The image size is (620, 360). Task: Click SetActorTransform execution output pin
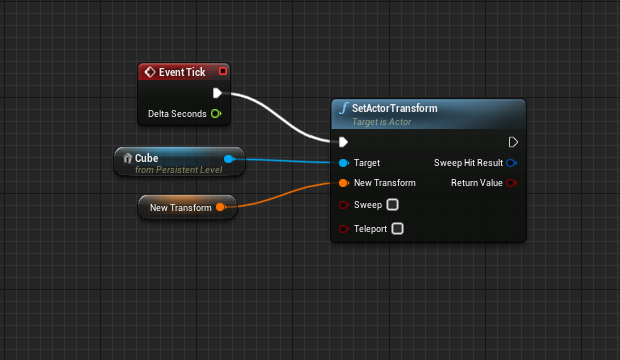pyautogui.click(x=513, y=142)
